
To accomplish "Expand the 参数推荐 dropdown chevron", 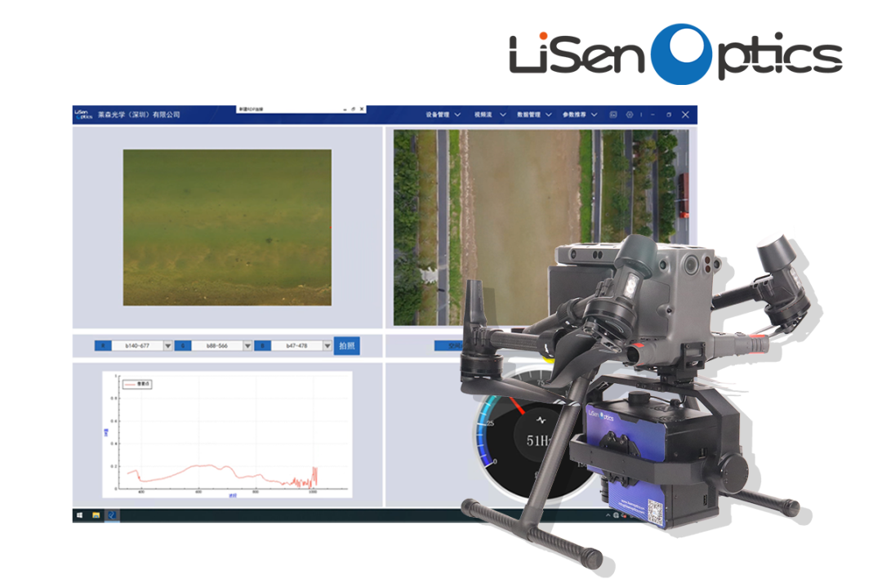I will pos(594,115).
